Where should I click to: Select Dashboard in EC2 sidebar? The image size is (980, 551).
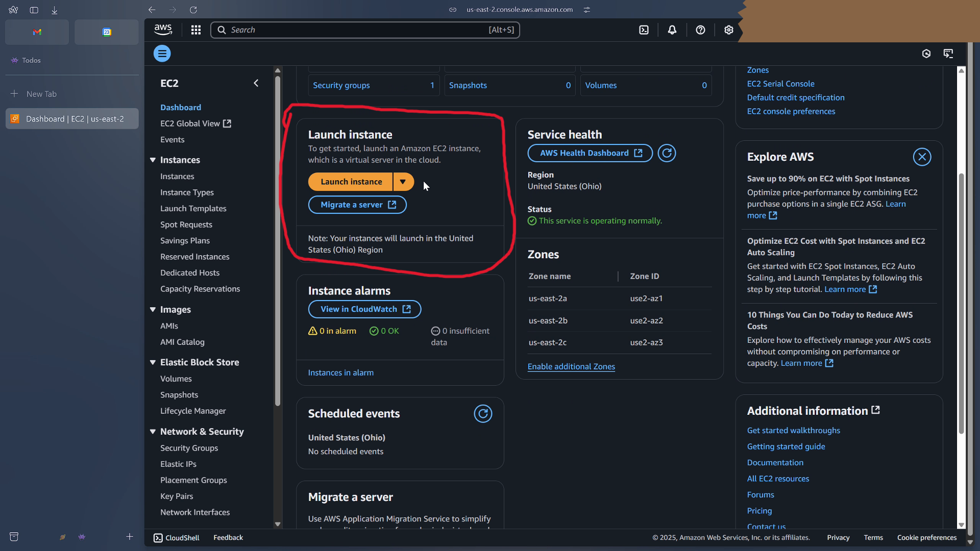click(x=181, y=107)
